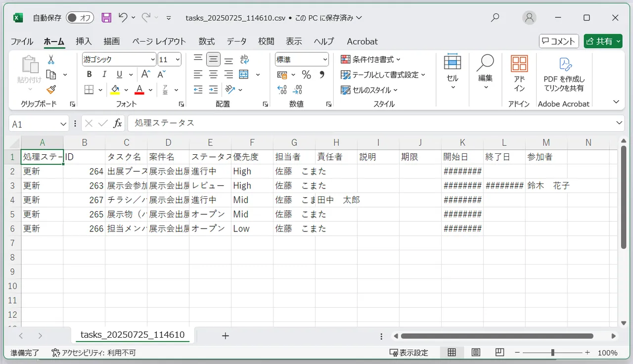Decrease font size with smaller A
Screen dimensions: 633x364
(161, 74)
